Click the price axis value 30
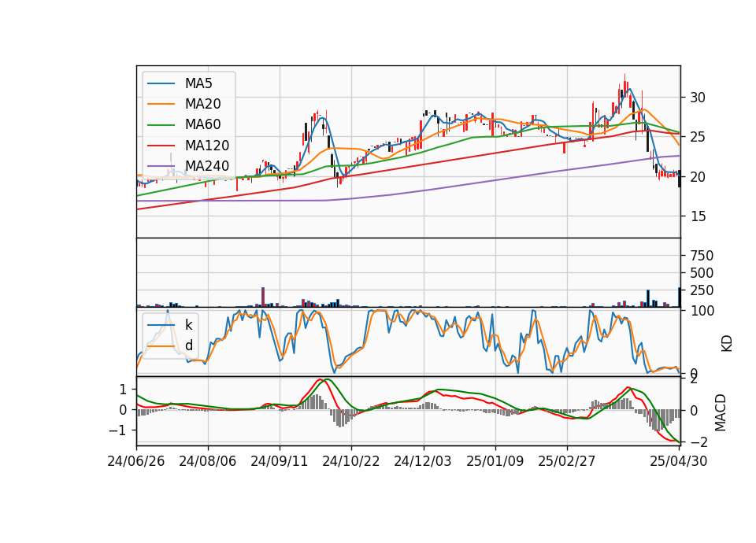The image size is (756, 543). (x=697, y=98)
